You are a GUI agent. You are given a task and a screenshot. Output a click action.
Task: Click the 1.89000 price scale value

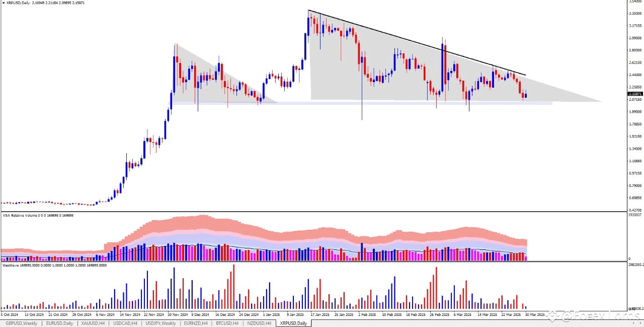[635, 112]
